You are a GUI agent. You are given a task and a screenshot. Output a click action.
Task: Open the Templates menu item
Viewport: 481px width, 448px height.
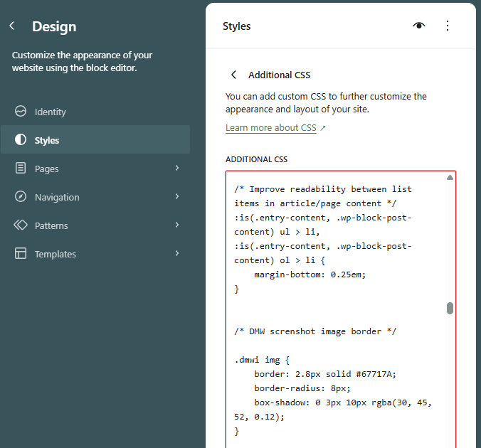point(95,254)
